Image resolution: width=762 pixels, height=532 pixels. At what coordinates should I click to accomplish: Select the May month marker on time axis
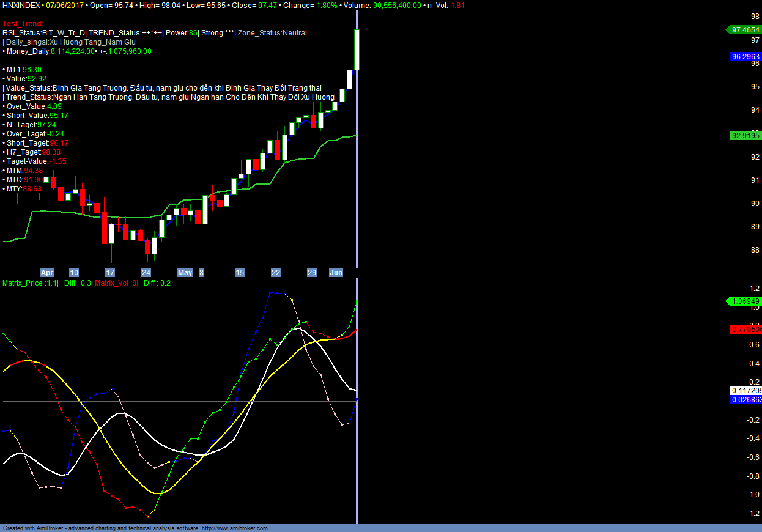[x=185, y=273]
